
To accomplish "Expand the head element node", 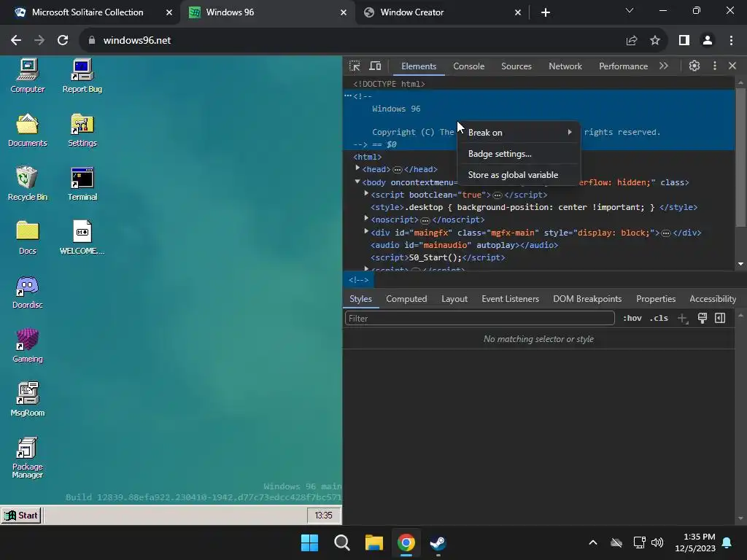I will coord(357,168).
